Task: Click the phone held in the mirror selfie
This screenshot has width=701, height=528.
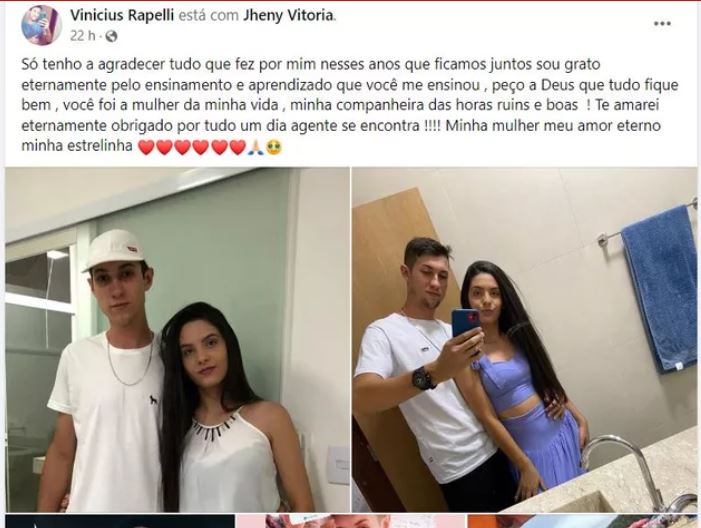Action: [466, 323]
